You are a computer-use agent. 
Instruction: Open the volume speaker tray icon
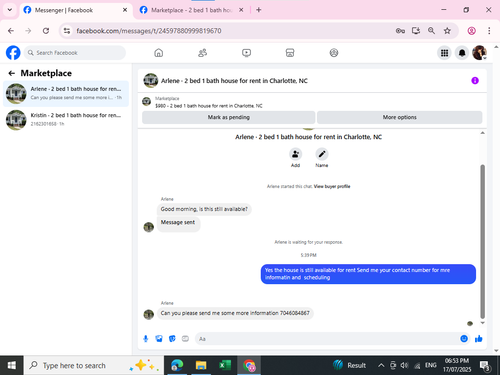click(404, 365)
